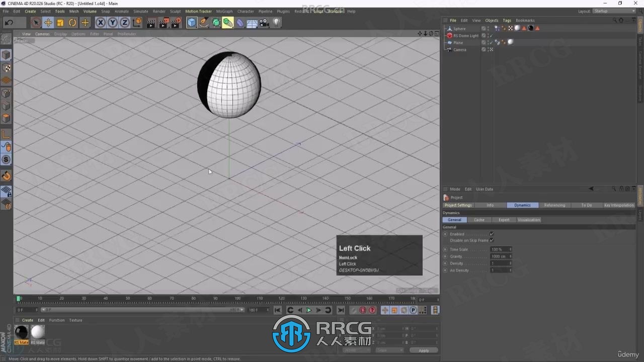Select the black RS material thumbnail
Viewport: 644px width, 362px height.
22,332
